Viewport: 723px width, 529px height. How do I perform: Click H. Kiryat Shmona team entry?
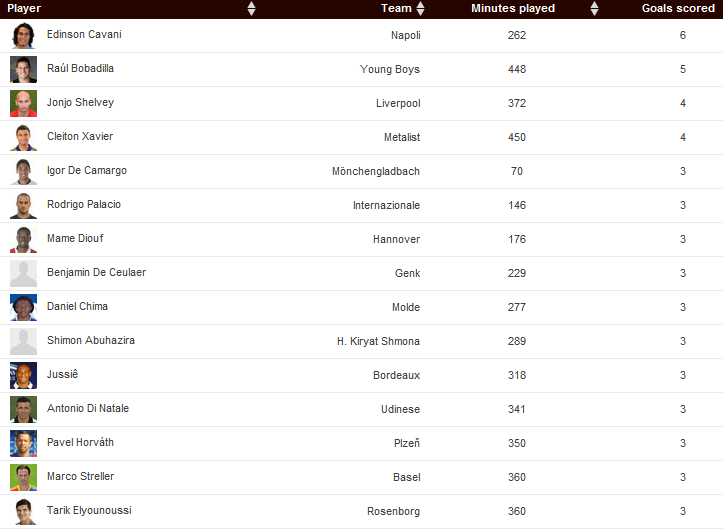(x=378, y=341)
